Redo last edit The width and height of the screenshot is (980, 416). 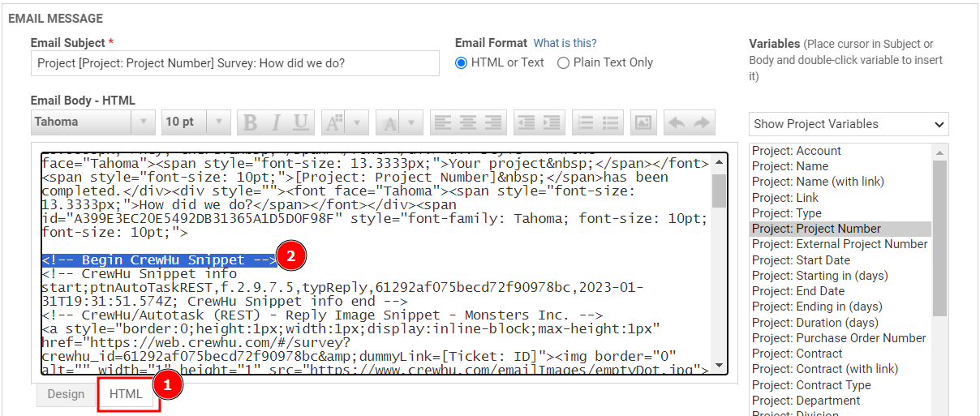(x=702, y=122)
